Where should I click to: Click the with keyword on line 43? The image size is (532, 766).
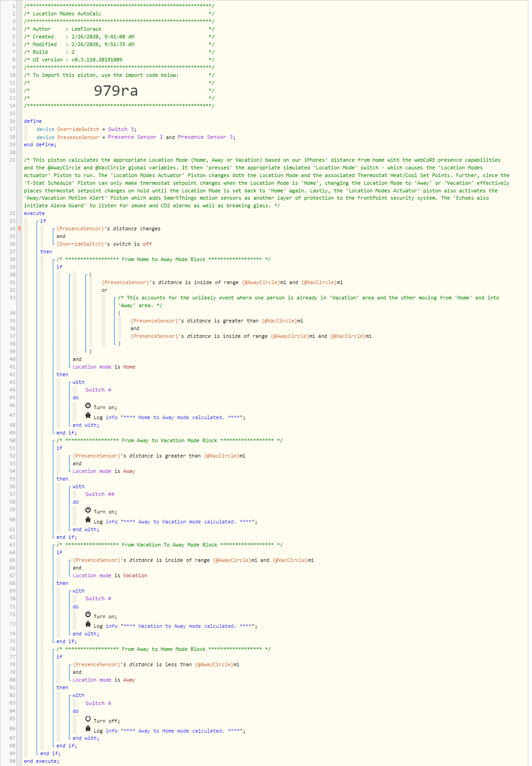click(x=79, y=382)
